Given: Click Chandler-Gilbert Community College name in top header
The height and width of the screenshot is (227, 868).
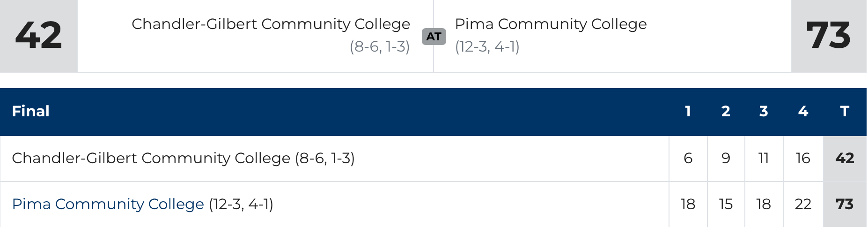Looking at the screenshot, I should (271, 24).
